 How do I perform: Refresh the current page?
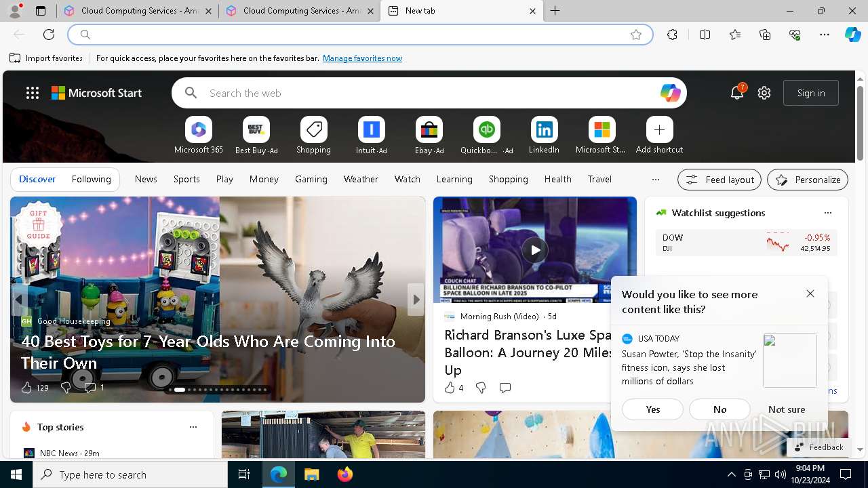pos(49,35)
